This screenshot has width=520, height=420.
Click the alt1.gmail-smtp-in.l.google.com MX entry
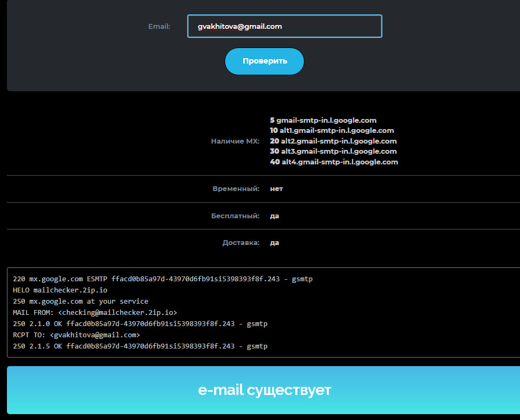[332, 131]
